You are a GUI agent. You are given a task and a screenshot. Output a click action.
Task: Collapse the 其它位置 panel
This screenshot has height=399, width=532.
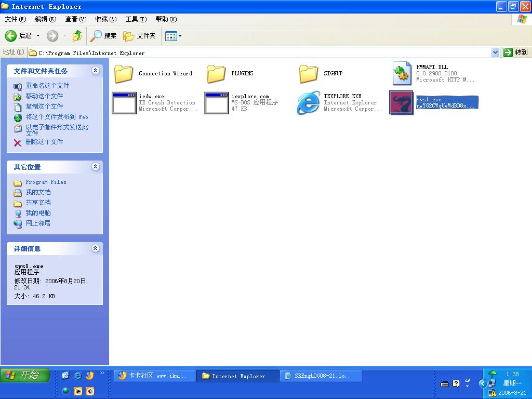click(96, 167)
